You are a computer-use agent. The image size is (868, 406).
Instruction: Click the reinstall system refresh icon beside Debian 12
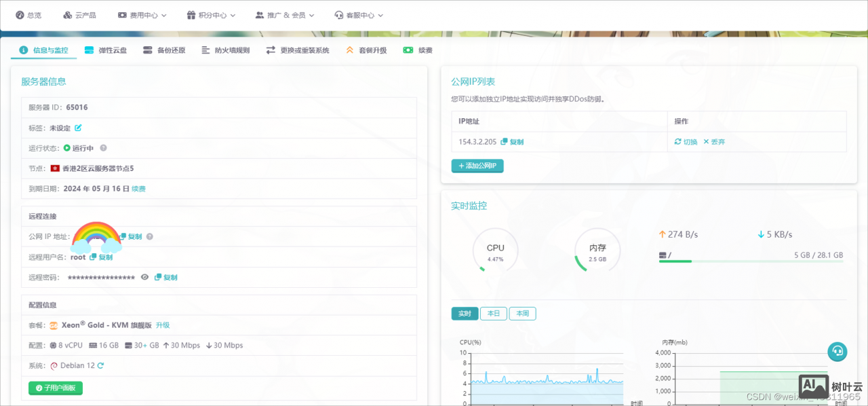pyautogui.click(x=100, y=366)
